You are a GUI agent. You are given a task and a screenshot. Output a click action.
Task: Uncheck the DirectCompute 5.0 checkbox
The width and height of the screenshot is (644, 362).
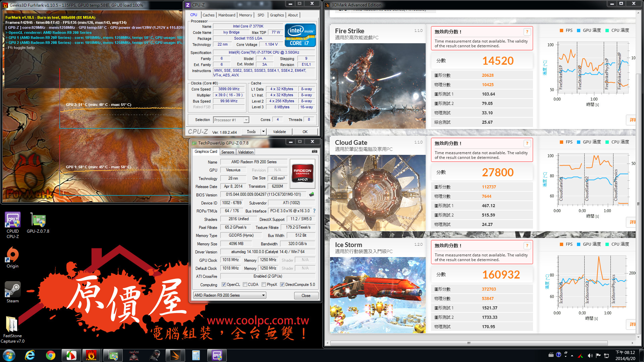pyautogui.click(x=282, y=285)
